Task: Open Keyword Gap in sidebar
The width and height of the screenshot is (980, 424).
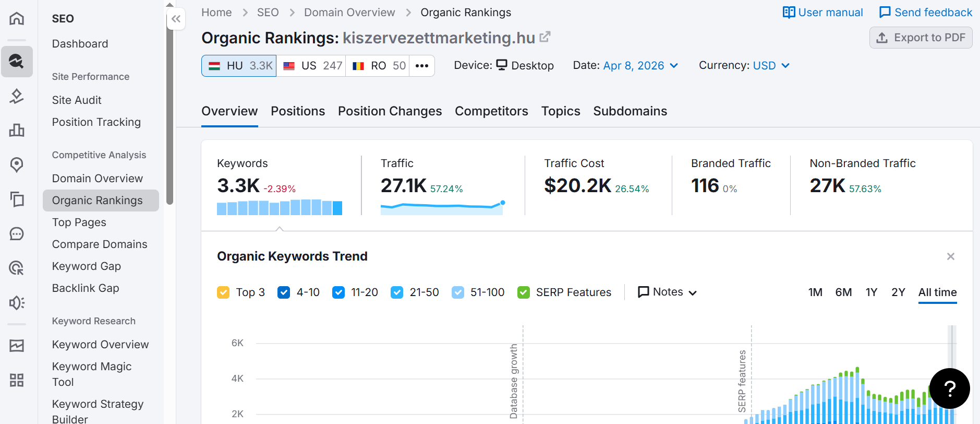Action: pyautogui.click(x=86, y=266)
